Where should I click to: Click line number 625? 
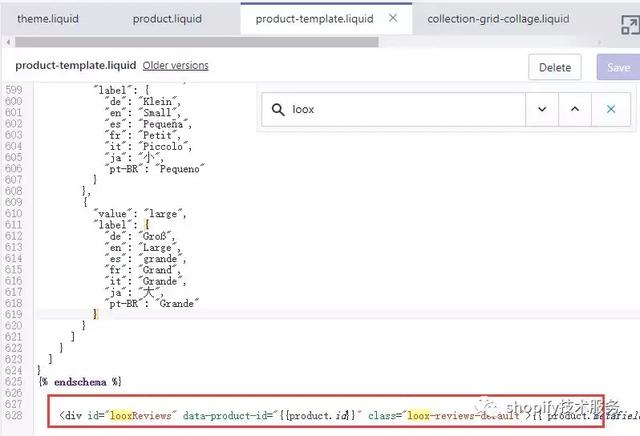tap(14, 381)
